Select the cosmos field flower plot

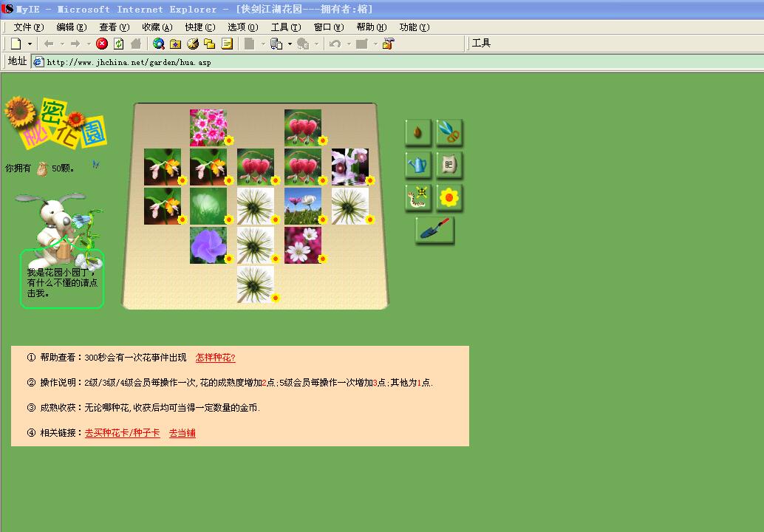[303, 206]
